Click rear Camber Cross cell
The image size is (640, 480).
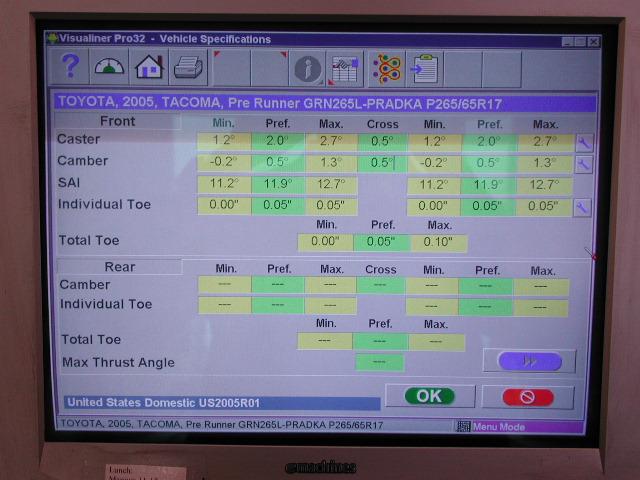click(380, 285)
